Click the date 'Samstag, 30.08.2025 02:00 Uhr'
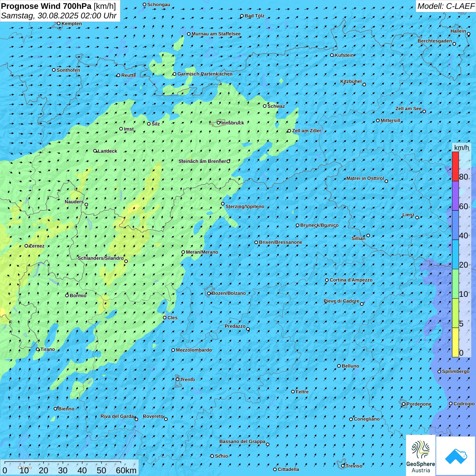 pos(59,16)
